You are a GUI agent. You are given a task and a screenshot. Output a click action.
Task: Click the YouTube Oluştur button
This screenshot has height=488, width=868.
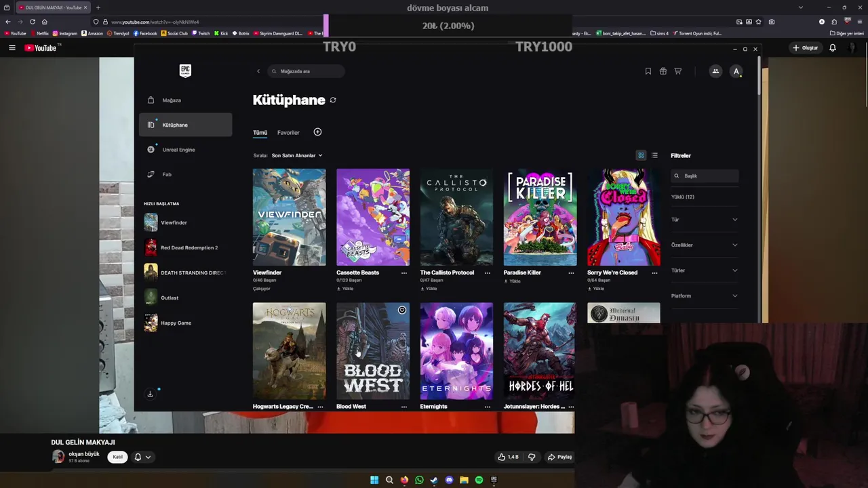806,47
